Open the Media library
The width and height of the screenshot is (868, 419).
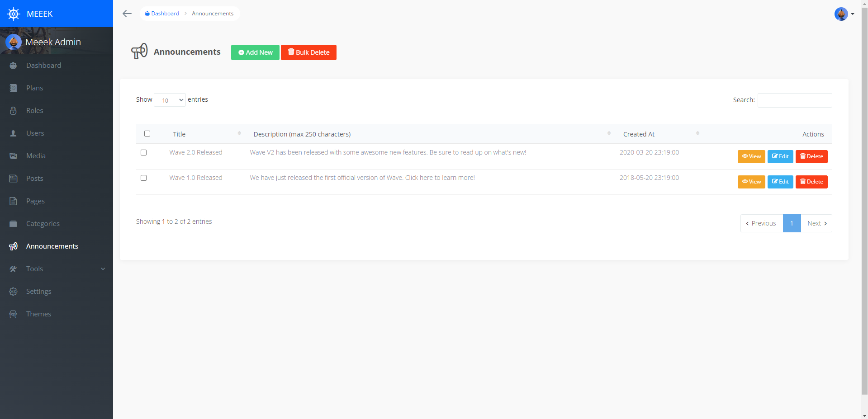click(36, 155)
